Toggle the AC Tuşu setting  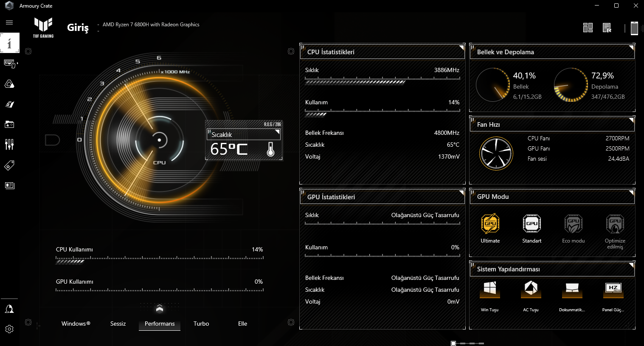coord(531,289)
